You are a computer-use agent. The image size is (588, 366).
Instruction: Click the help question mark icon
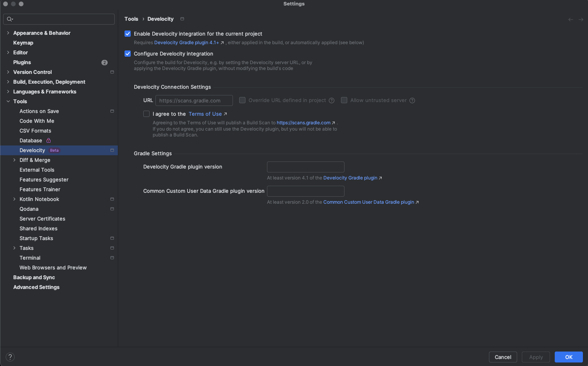(10, 357)
